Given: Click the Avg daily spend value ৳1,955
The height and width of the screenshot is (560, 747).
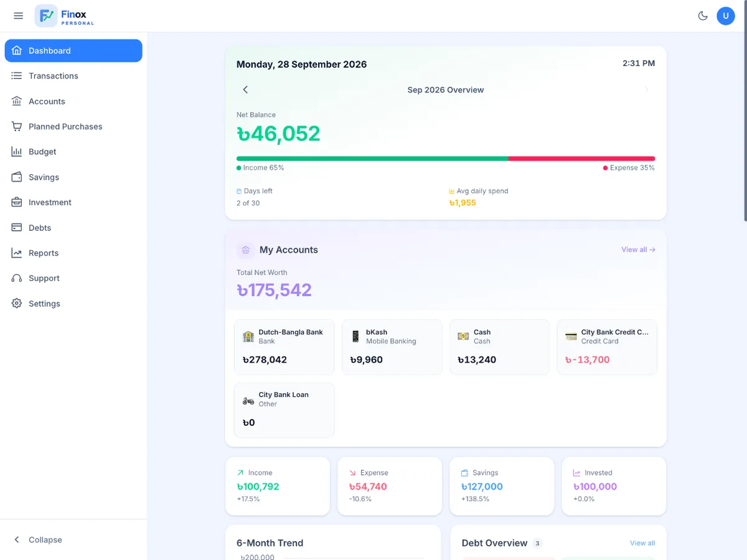Looking at the screenshot, I should tap(462, 203).
